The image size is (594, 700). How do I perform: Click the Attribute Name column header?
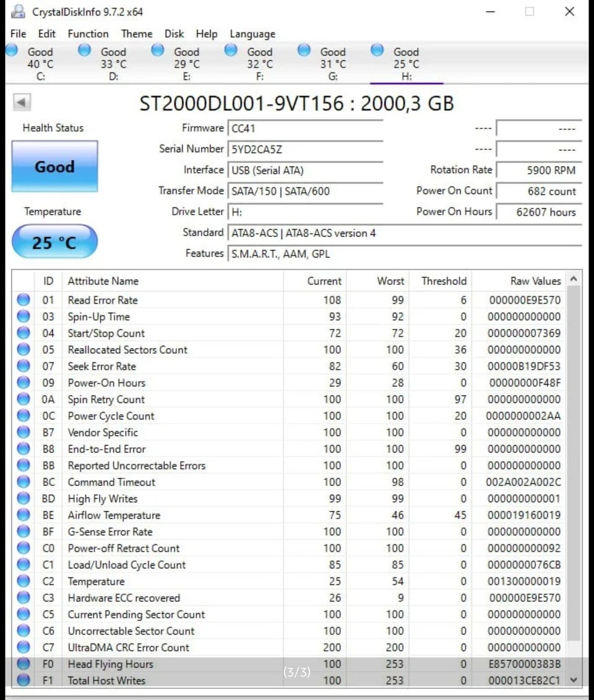[x=173, y=281]
